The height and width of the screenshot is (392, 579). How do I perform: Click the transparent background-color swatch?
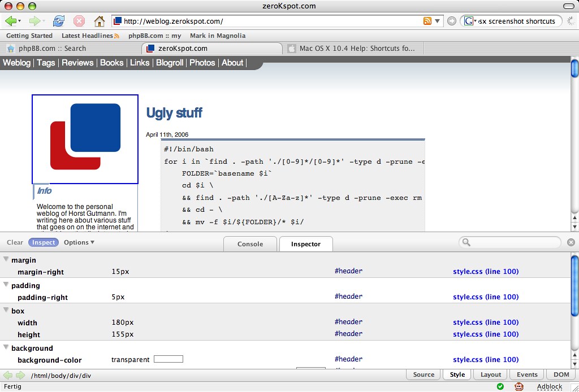pyautogui.click(x=169, y=358)
